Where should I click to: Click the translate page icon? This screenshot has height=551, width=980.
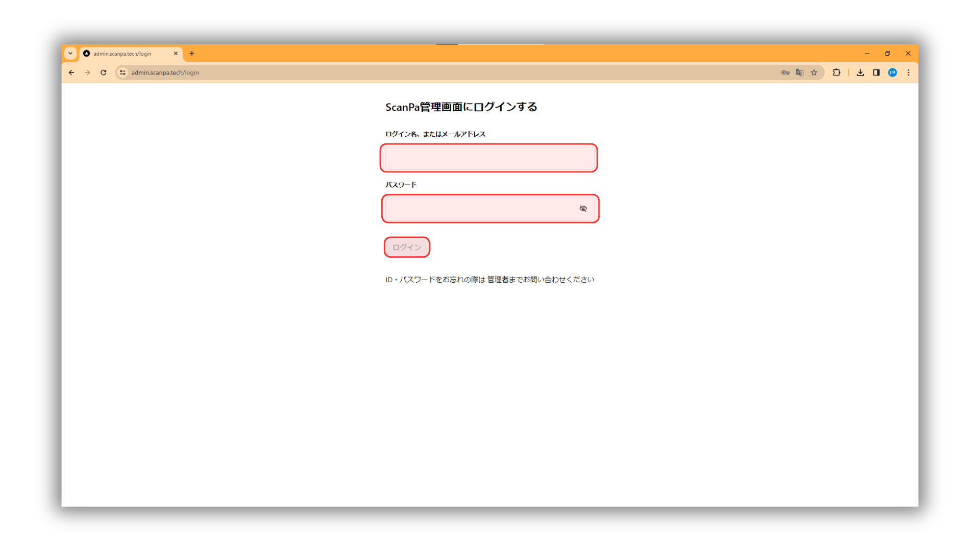[x=799, y=72]
